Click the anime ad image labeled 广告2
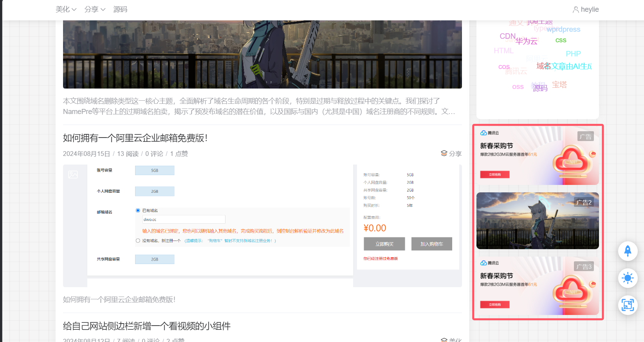Screen dimensions: 644x342 pos(538,221)
